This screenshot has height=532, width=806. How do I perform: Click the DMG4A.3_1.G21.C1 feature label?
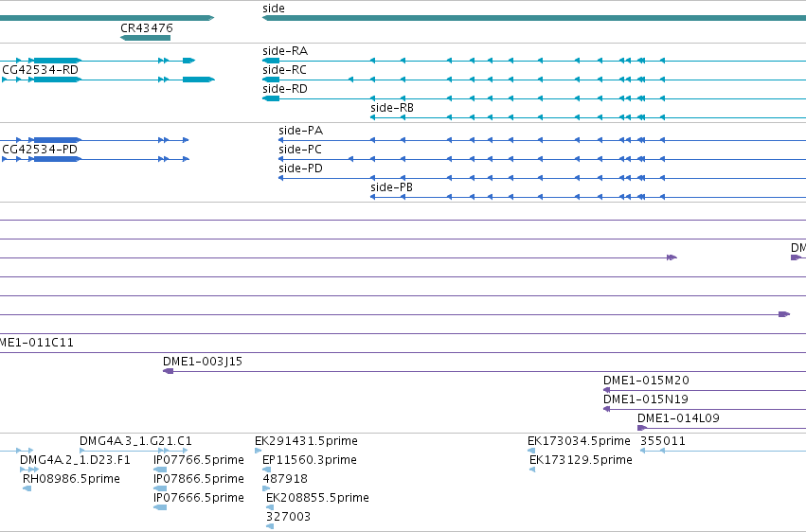click(x=135, y=441)
